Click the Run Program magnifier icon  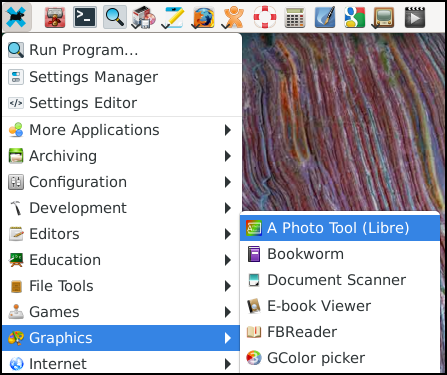pos(16,50)
